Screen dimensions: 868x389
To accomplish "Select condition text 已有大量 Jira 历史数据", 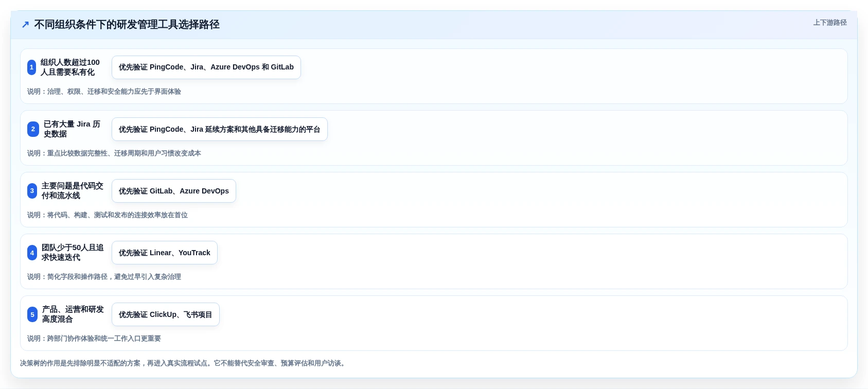I will coord(72,129).
